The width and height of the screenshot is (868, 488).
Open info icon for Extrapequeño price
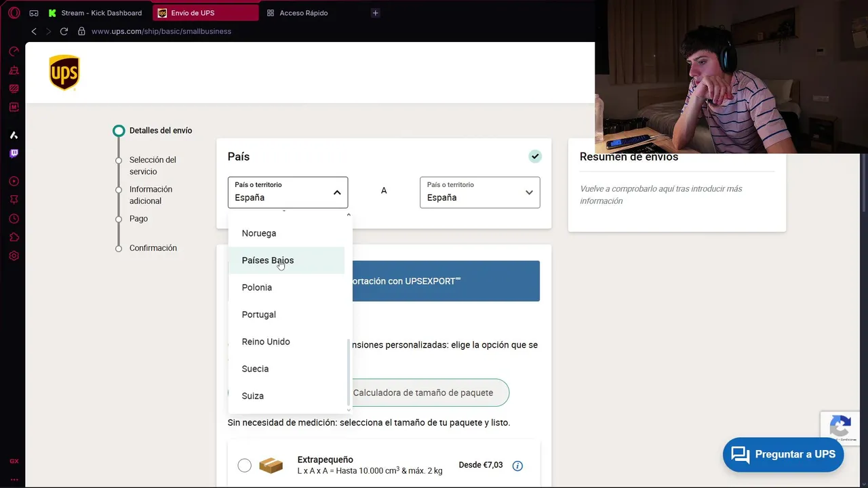[x=517, y=466]
